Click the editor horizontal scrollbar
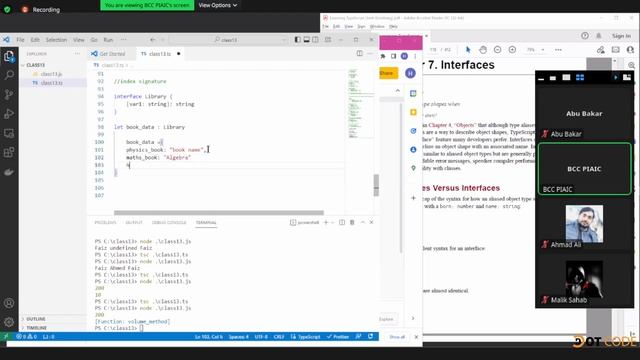 pyautogui.click(x=219, y=213)
